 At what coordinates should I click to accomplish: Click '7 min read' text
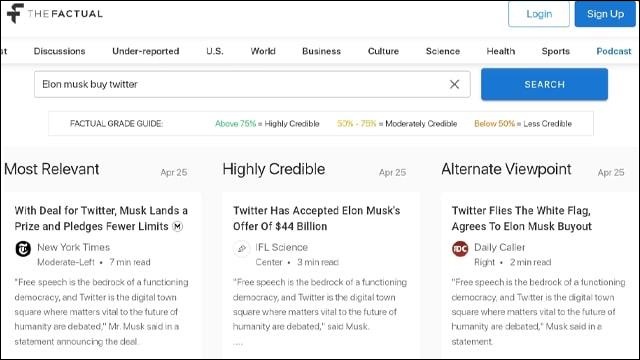[130, 262]
